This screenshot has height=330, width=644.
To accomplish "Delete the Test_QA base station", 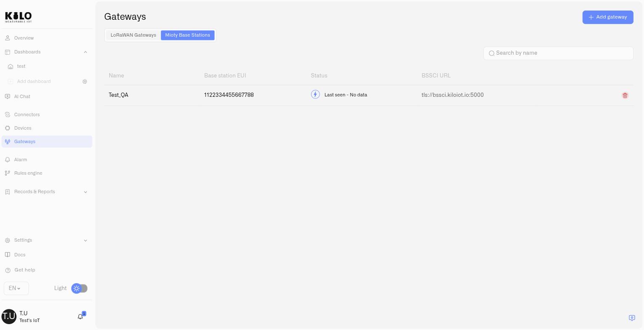I will [x=625, y=96].
